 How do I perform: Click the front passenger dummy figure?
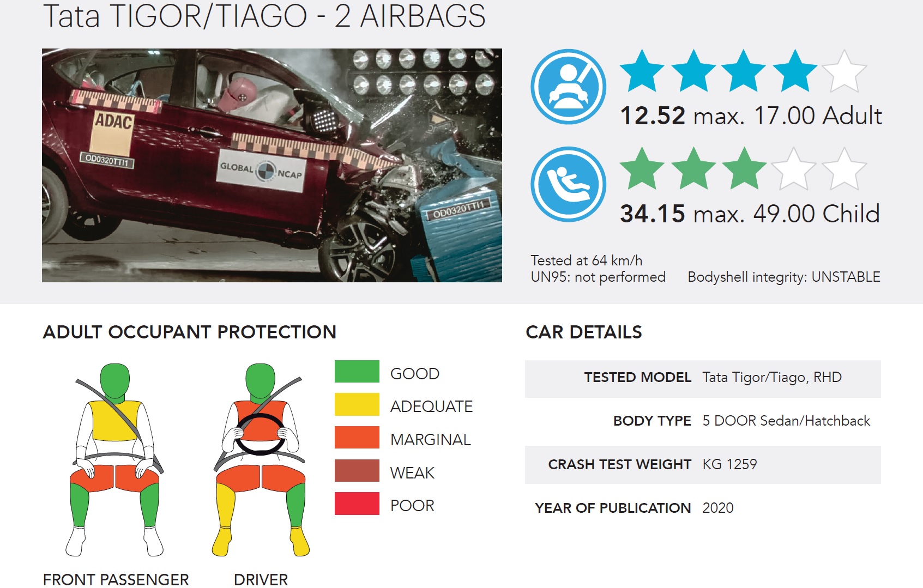point(115,459)
